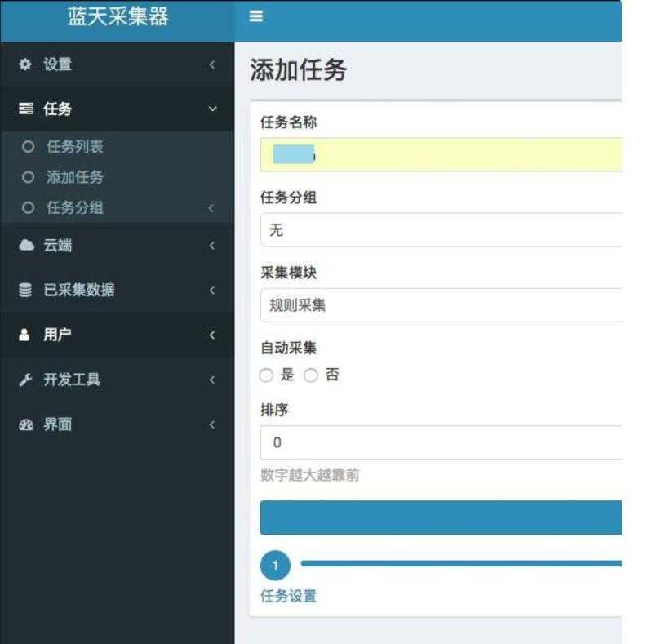Click the cloud icon beside 云端
Image resolution: width=648 pixels, height=644 pixels.
point(25,246)
